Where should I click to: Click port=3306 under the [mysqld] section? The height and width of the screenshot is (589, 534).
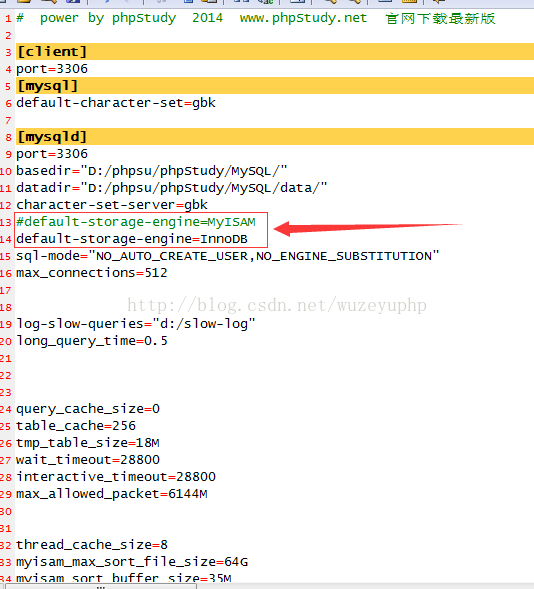52,154
